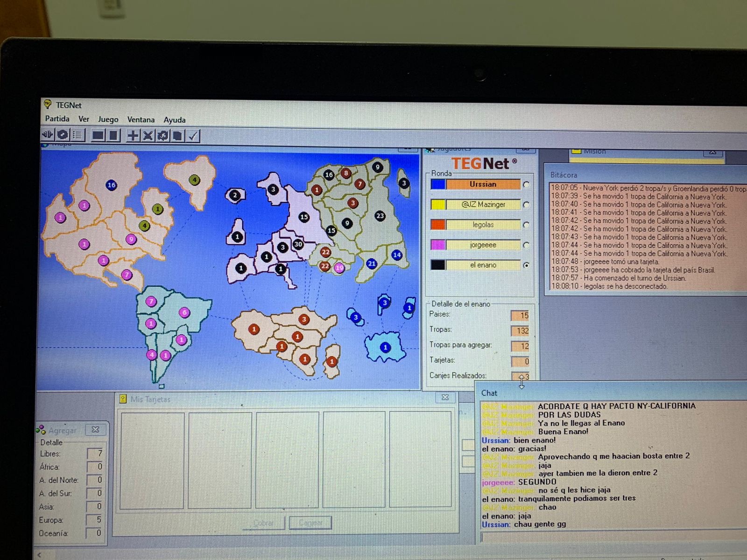The height and width of the screenshot is (560, 747).
Task: Select the crossed-swords attack toolbar icon
Action: 148,136
